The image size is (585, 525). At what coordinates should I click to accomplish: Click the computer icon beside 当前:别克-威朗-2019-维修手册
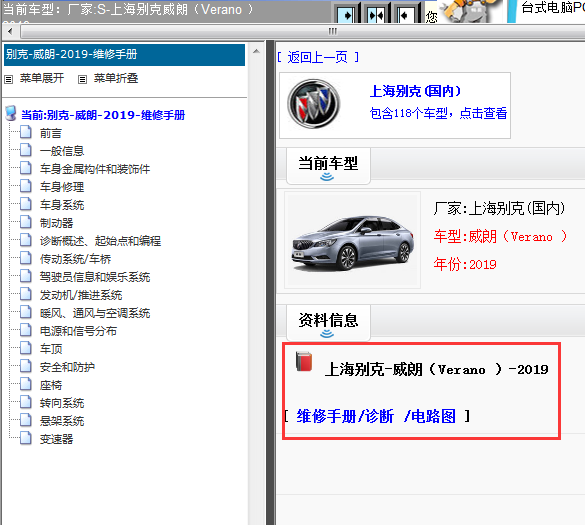click(x=11, y=113)
